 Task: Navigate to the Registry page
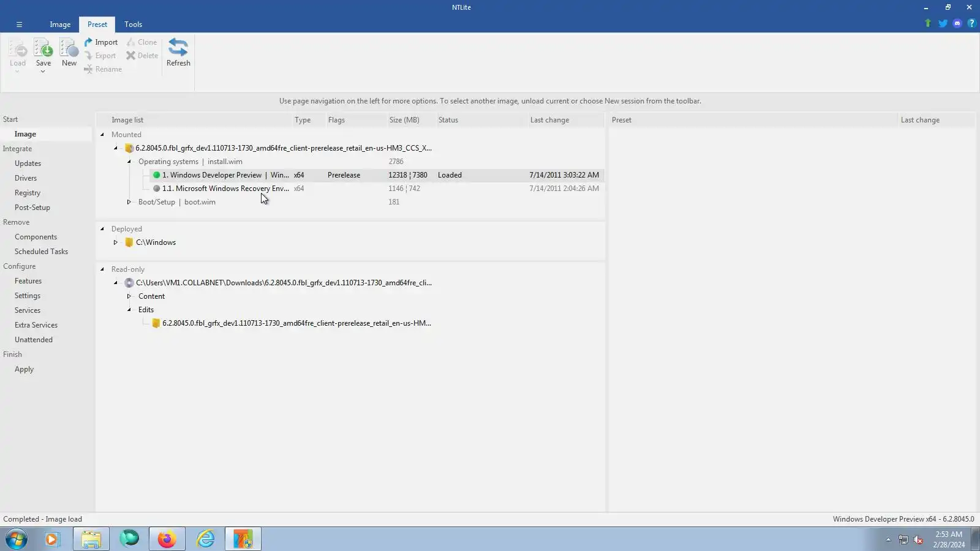(28, 193)
